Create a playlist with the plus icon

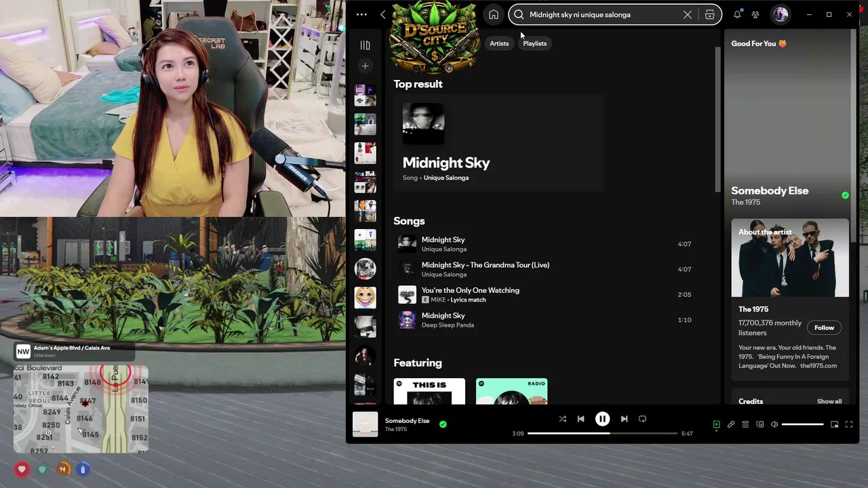(365, 66)
